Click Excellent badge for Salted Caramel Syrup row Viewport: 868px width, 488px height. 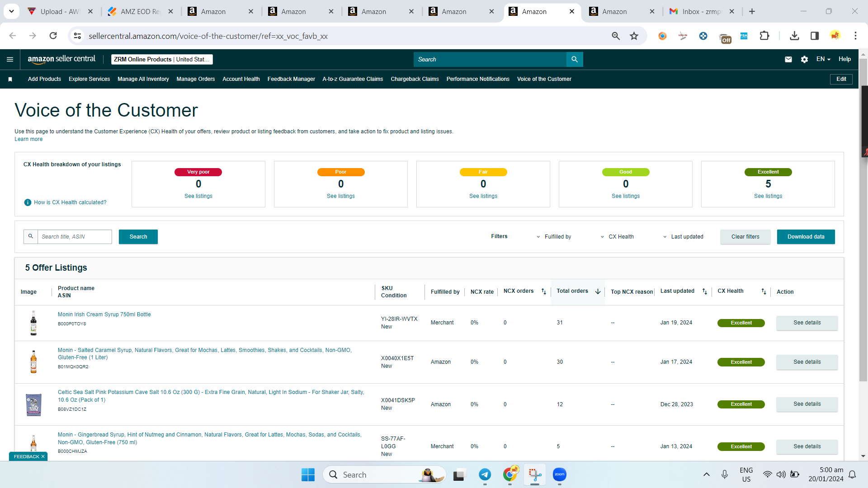[x=741, y=362]
